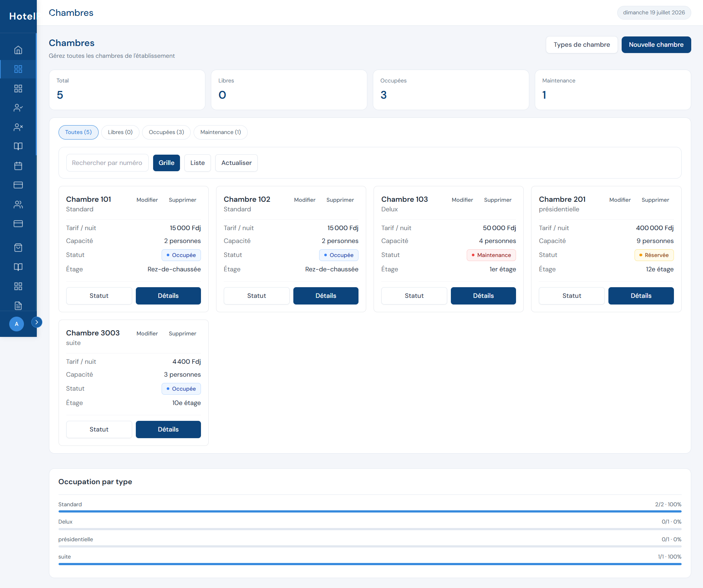Open the home dashboard icon in sidebar
Image resolution: width=703 pixels, height=588 pixels.
[x=18, y=50]
